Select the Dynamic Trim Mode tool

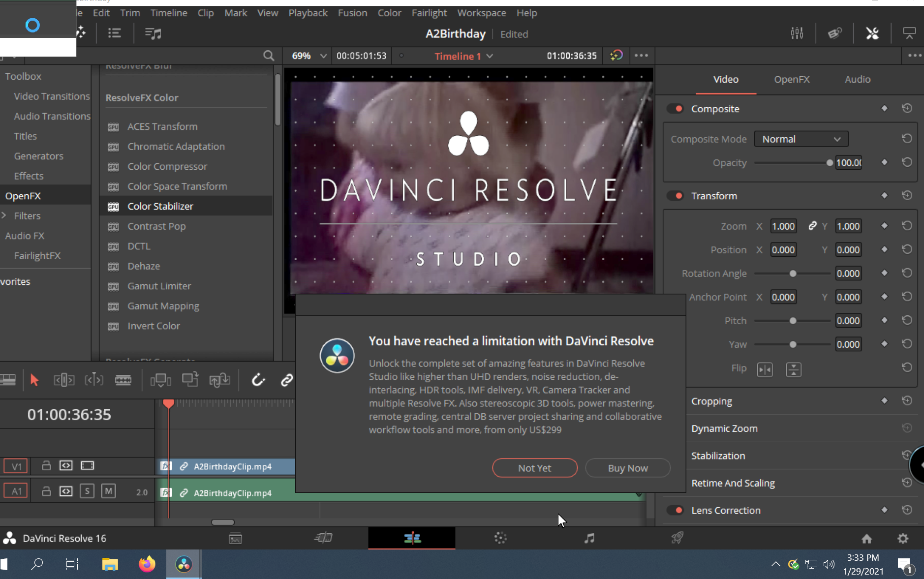[94, 380]
